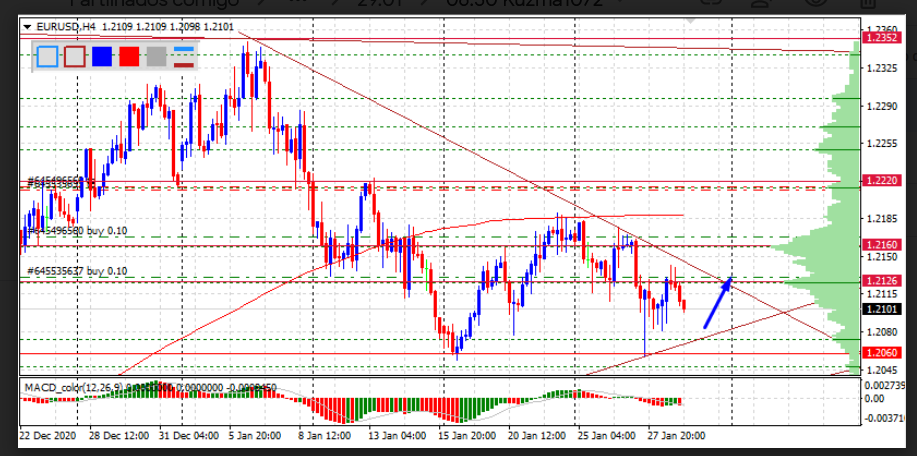Viewport: 917px width, 456px height.
Task: Click order #645535637 buy 0.10 label
Action: (78, 271)
